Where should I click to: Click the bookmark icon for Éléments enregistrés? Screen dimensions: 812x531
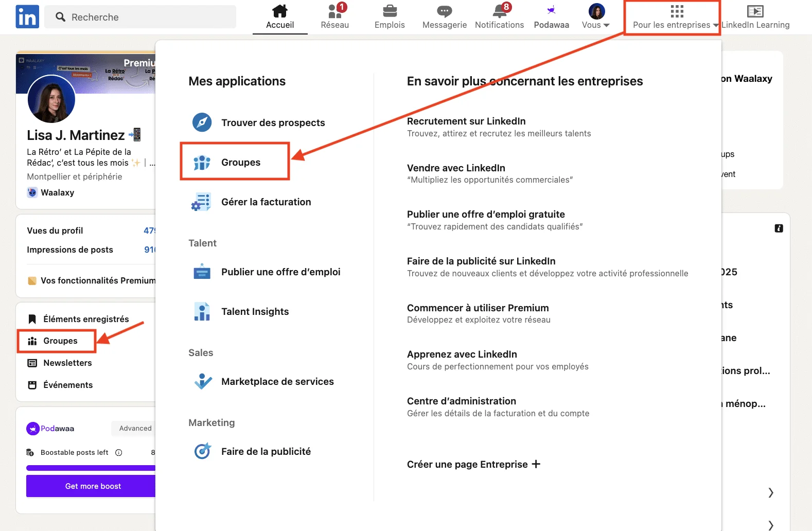tap(32, 319)
